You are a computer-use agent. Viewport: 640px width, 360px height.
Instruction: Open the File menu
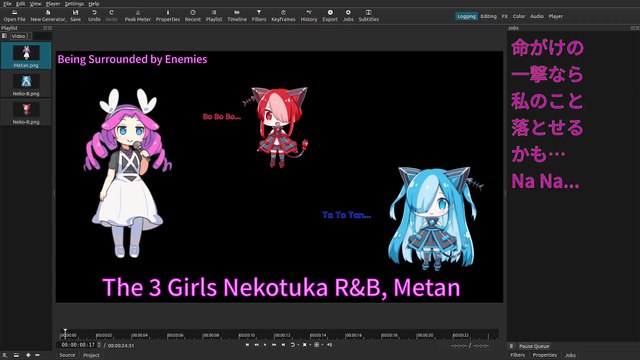tap(7, 4)
